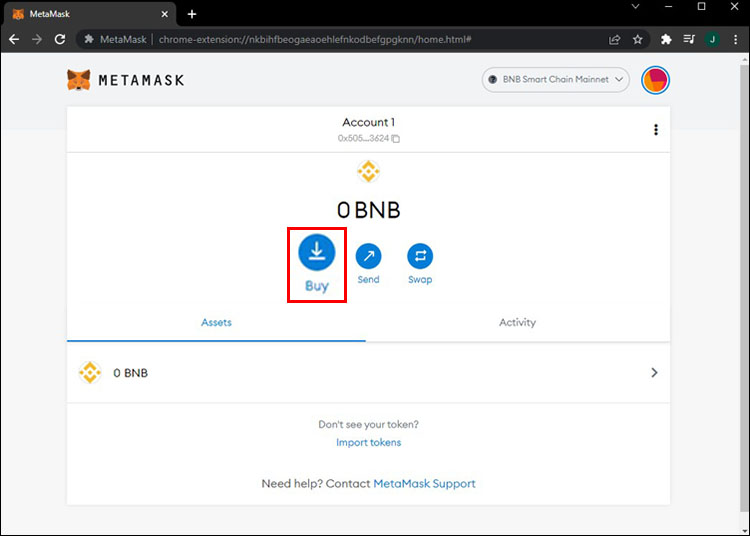Open account options three-dot menu
Screen dimensions: 750x536
click(656, 130)
